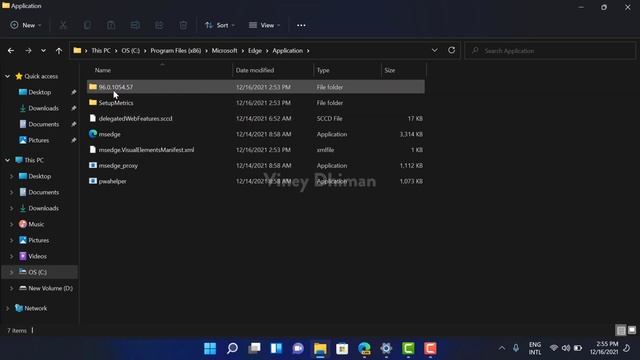Click the Share icon in toolbar
This screenshot has height=360, width=640.
(x=159, y=25)
